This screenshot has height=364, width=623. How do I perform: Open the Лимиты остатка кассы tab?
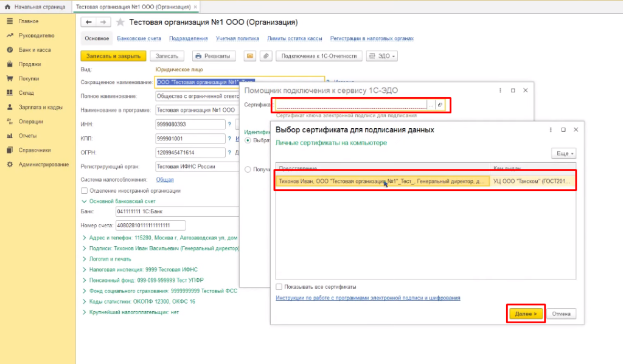(294, 38)
